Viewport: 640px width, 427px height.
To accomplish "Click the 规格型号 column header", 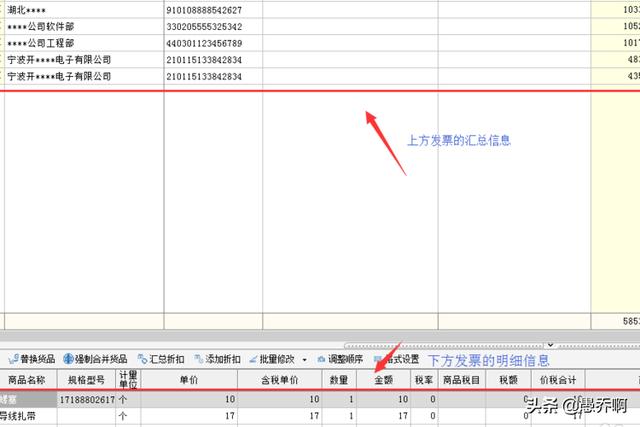I will point(85,380).
